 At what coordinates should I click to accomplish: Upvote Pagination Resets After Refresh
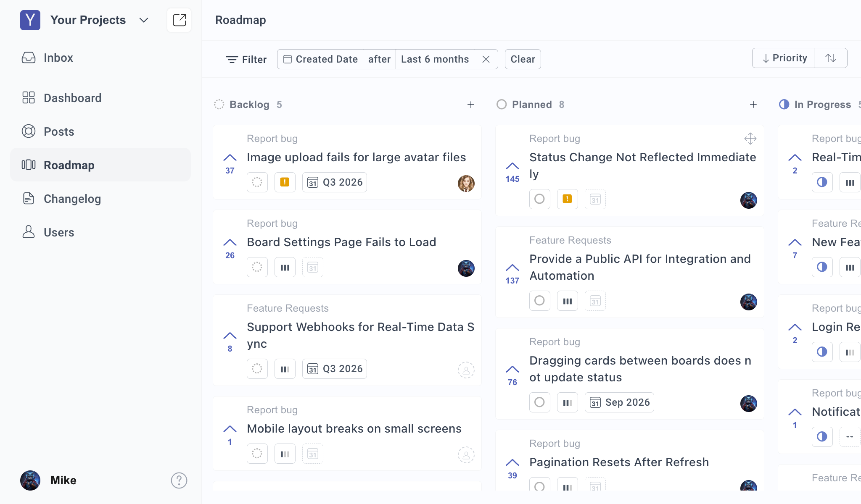point(512,462)
